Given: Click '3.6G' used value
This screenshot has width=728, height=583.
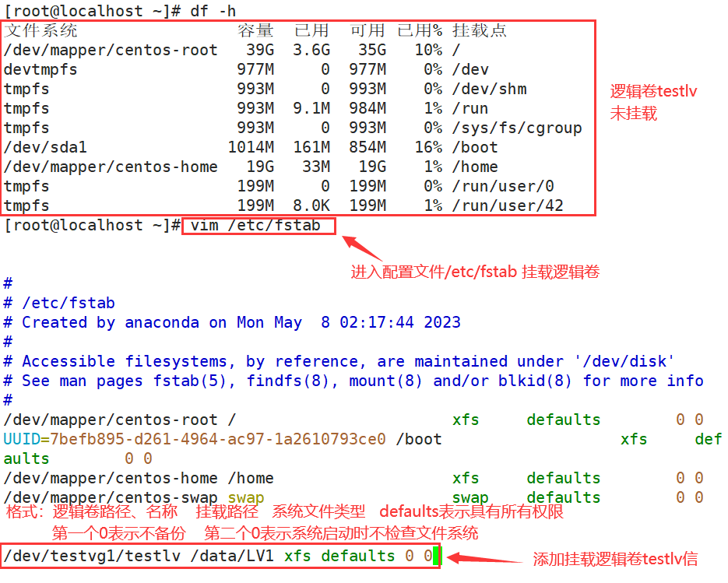Looking at the screenshot, I should [x=311, y=50].
